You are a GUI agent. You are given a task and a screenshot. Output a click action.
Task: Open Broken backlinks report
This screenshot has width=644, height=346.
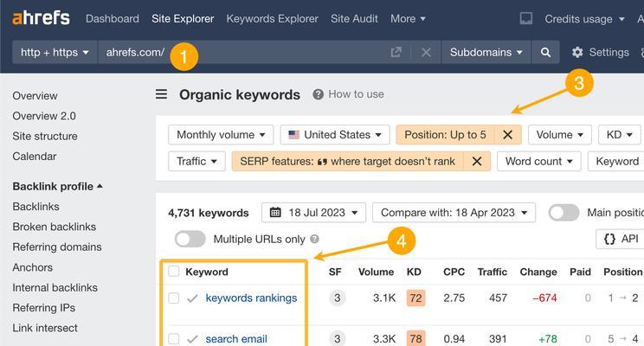(x=55, y=227)
